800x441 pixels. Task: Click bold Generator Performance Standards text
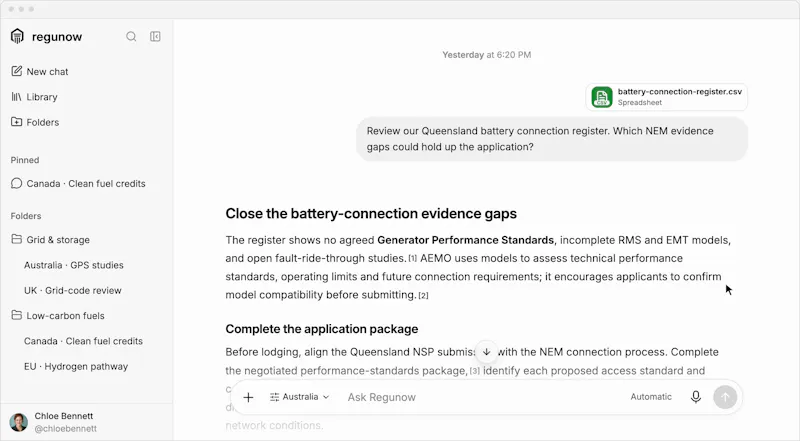pos(465,240)
